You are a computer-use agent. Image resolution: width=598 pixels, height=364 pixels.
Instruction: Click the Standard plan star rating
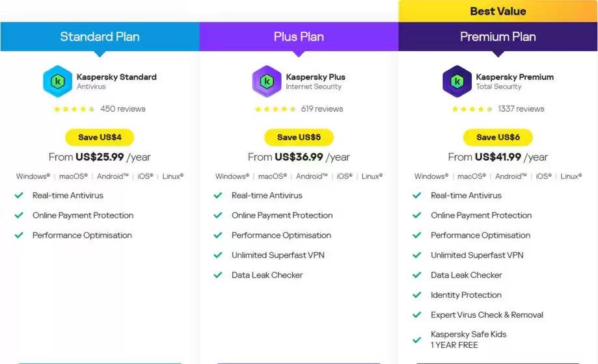(x=74, y=109)
